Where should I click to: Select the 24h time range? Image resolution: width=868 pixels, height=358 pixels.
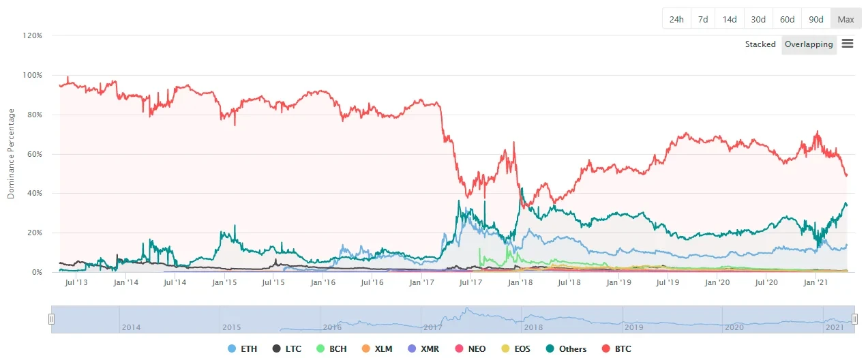click(x=676, y=19)
